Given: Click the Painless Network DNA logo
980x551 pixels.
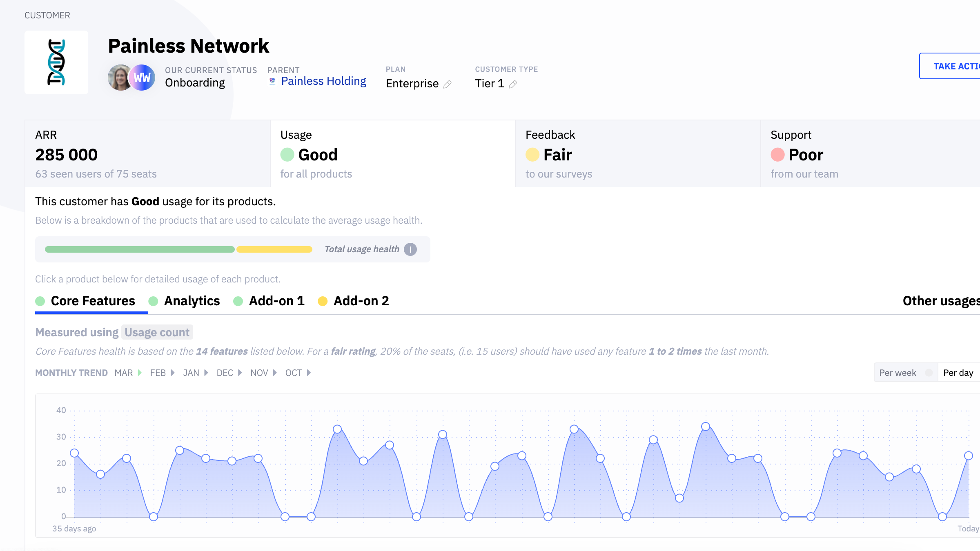Looking at the screenshot, I should coord(56,62).
